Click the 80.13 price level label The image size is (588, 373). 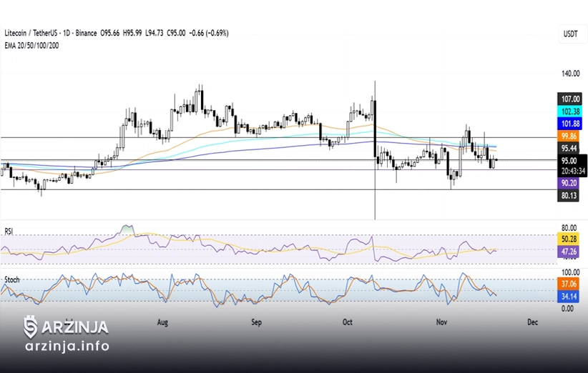pos(571,195)
